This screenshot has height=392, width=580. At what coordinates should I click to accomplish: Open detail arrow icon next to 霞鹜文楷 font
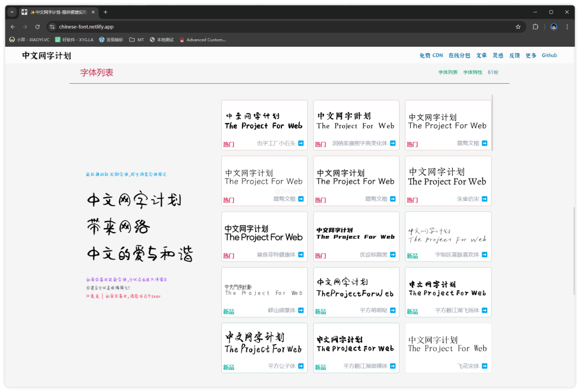484,144
